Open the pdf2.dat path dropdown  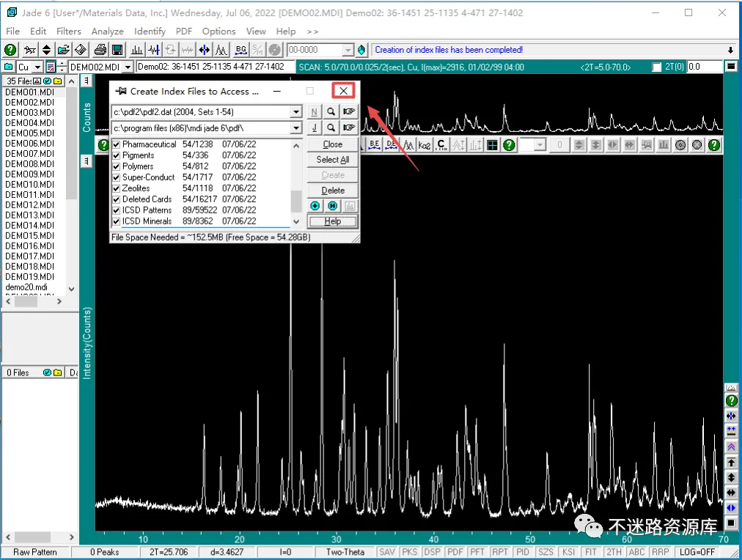[x=296, y=112]
